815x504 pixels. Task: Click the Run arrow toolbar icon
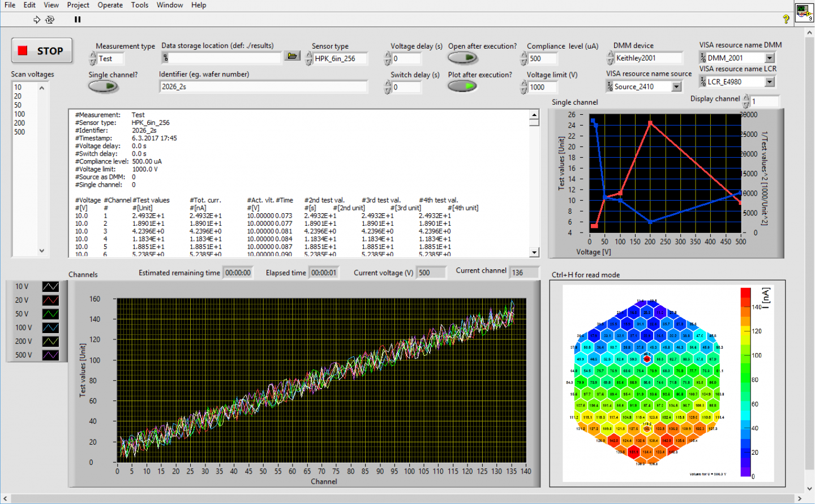click(x=37, y=19)
